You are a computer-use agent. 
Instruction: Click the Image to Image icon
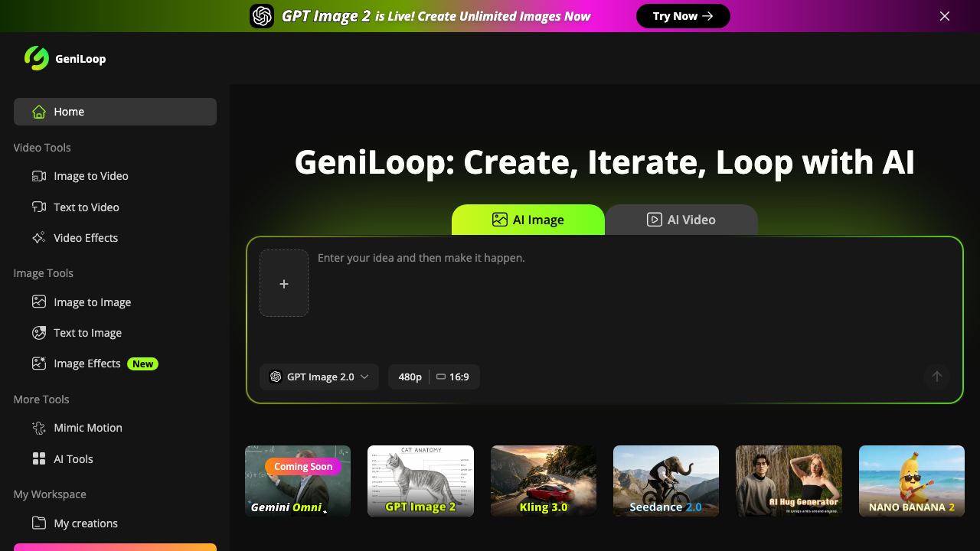[x=39, y=302]
